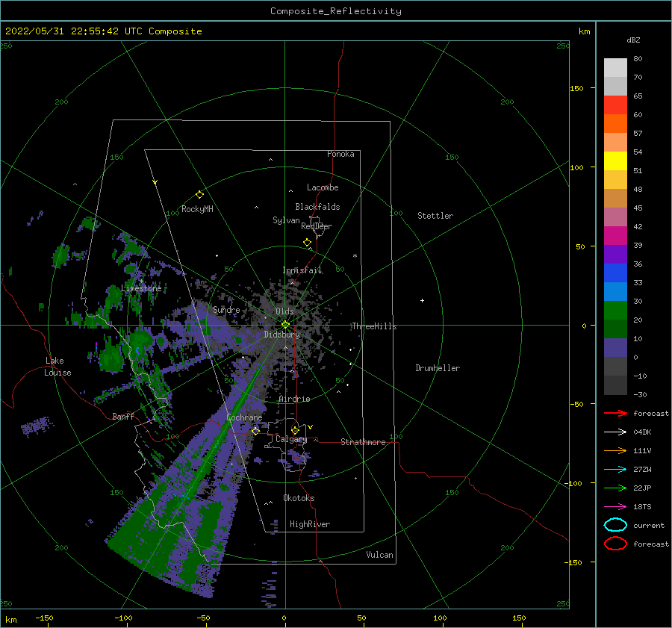The width and height of the screenshot is (672, 628).
Task: Click the cyan 27ZW arrow icon
Action: coord(615,470)
